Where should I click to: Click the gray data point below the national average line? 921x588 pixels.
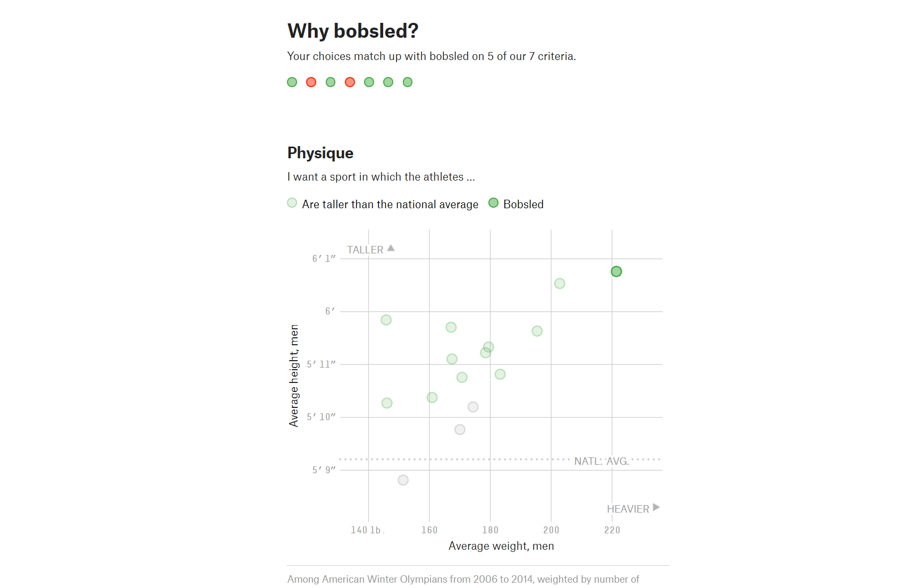point(403,480)
